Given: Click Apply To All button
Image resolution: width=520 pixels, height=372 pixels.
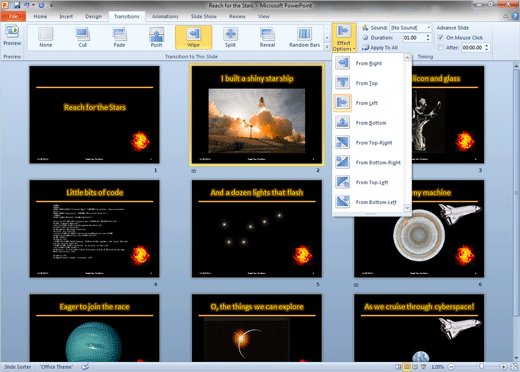Looking at the screenshot, I should (x=380, y=48).
